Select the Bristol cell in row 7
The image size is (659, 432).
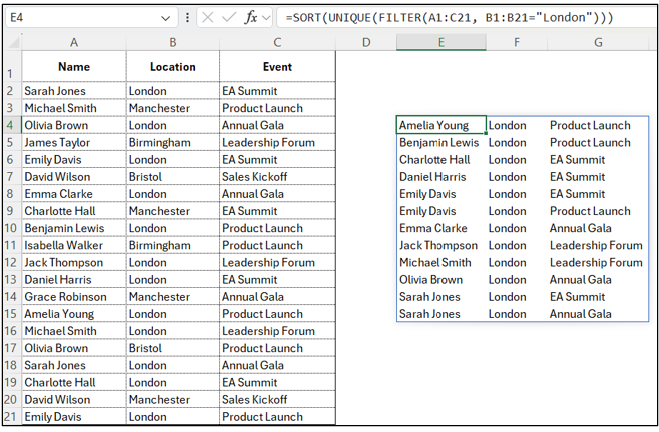click(172, 177)
